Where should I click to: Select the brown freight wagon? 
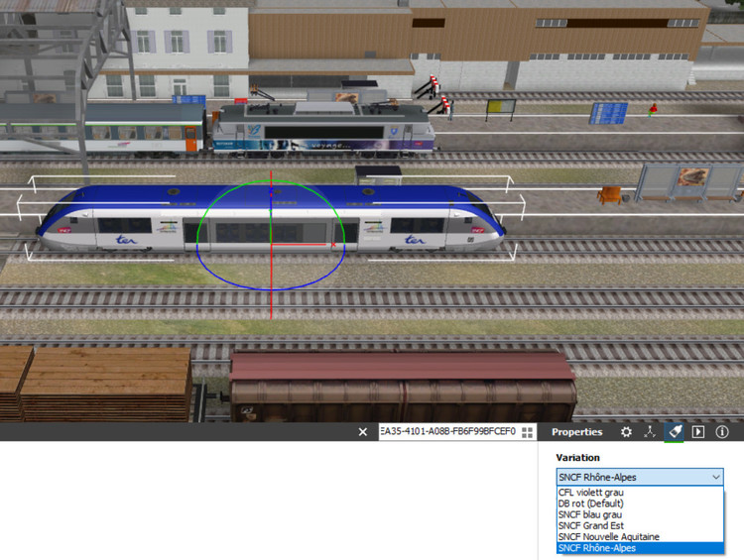pos(404,387)
